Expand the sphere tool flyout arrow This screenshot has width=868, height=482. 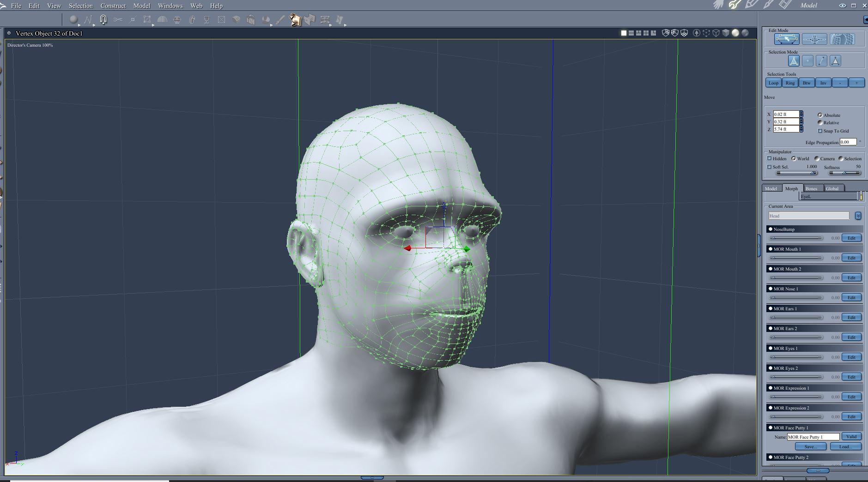coord(79,25)
